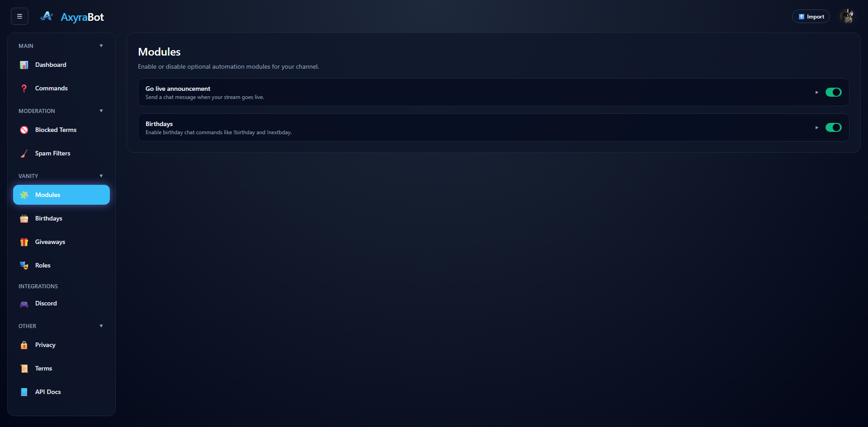The height and width of the screenshot is (427, 868).
Task: Click the Spam Filters broom icon
Action: [x=24, y=154]
